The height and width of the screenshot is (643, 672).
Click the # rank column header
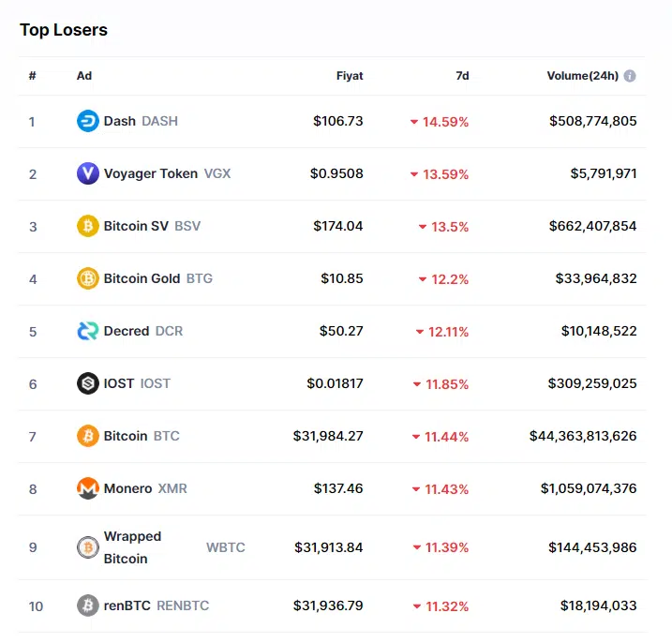tap(32, 76)
